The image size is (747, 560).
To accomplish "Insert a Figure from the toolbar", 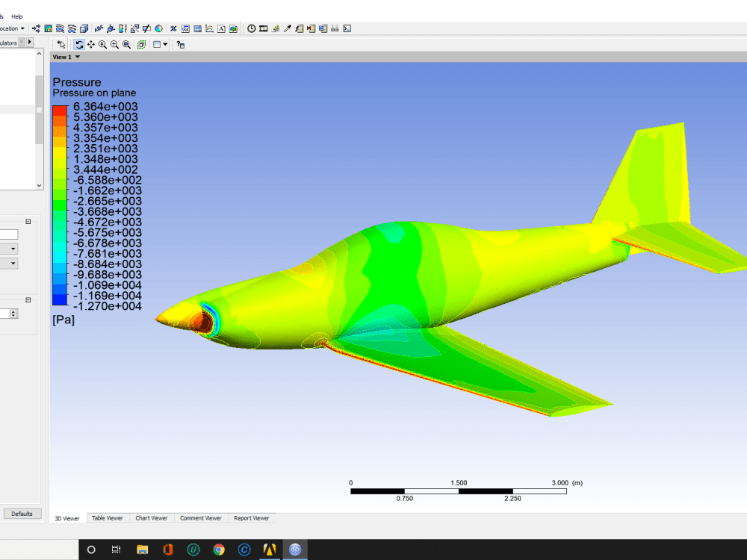I will [x=233, y=28].
